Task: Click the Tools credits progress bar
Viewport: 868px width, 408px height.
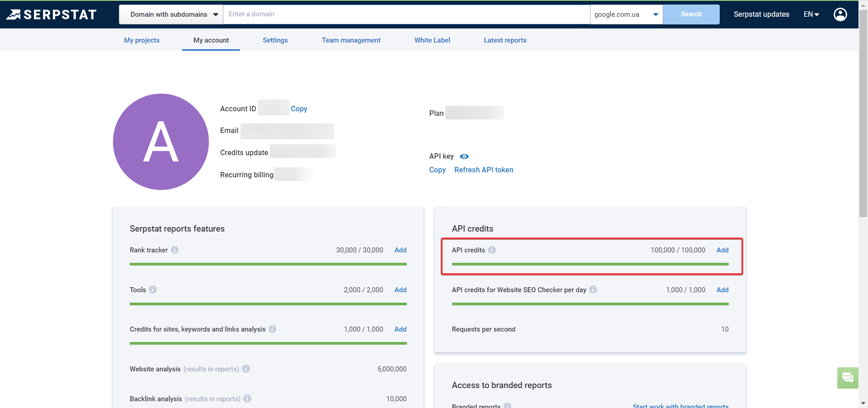Action: (268, 304)
